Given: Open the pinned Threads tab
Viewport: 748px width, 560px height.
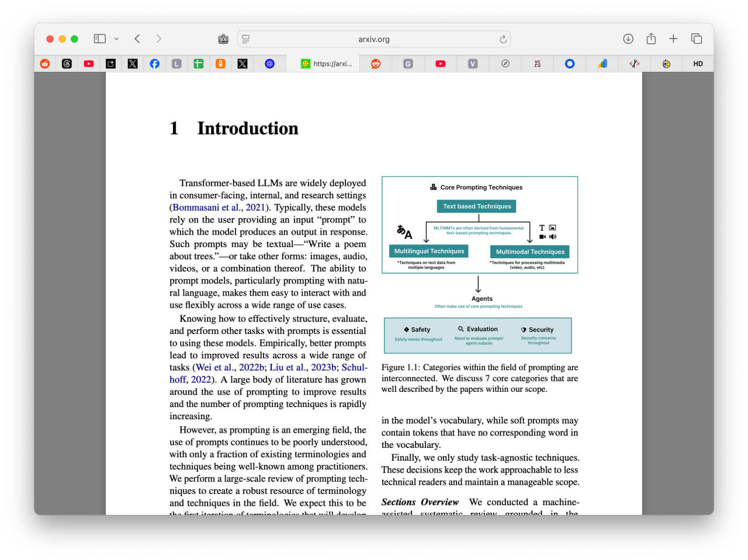Looking at the screenshot, I should pos(67,64).
